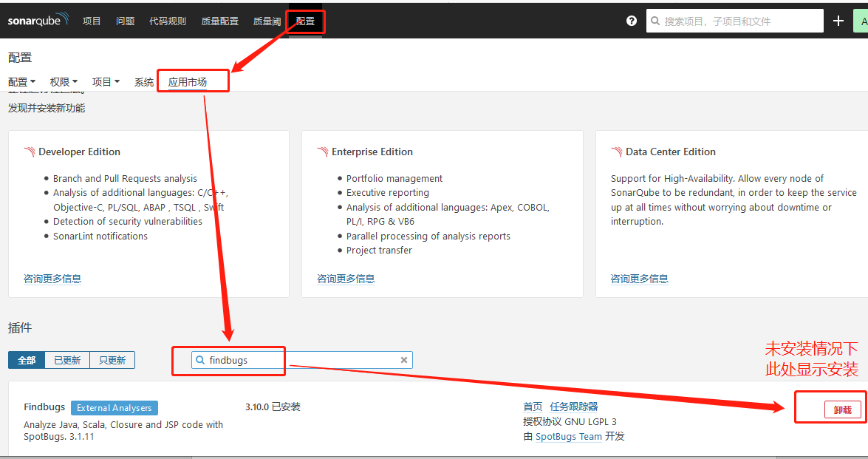Select the 质量阈 menu item
Screen dimensions: 868x459
[266, 21]
